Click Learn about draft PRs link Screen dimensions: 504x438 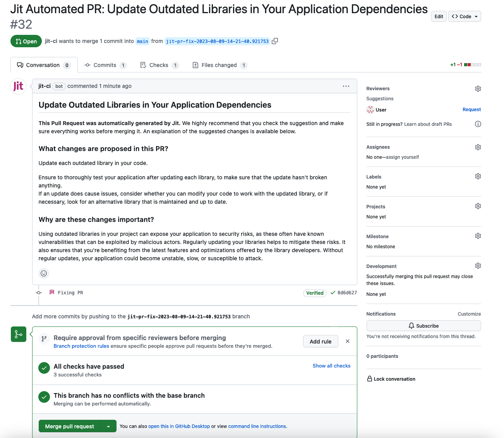click(x=428, y=124)
